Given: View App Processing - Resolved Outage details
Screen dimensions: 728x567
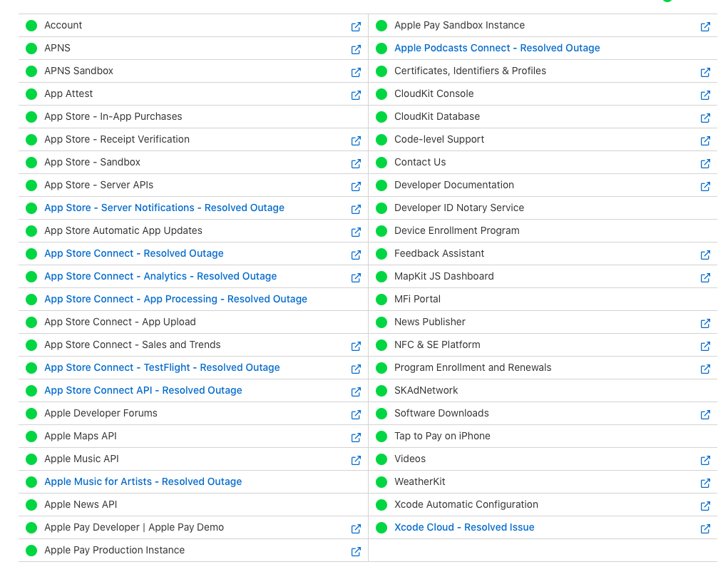Looking at the screenshot, I should coord(175,299).
